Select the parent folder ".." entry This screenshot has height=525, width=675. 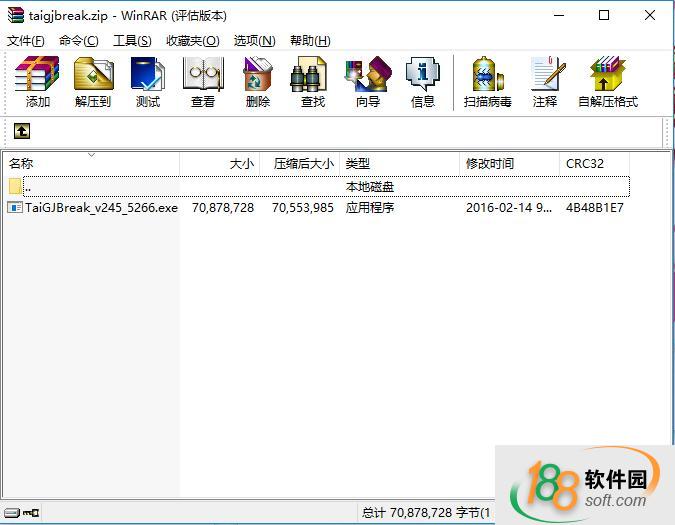28,187
